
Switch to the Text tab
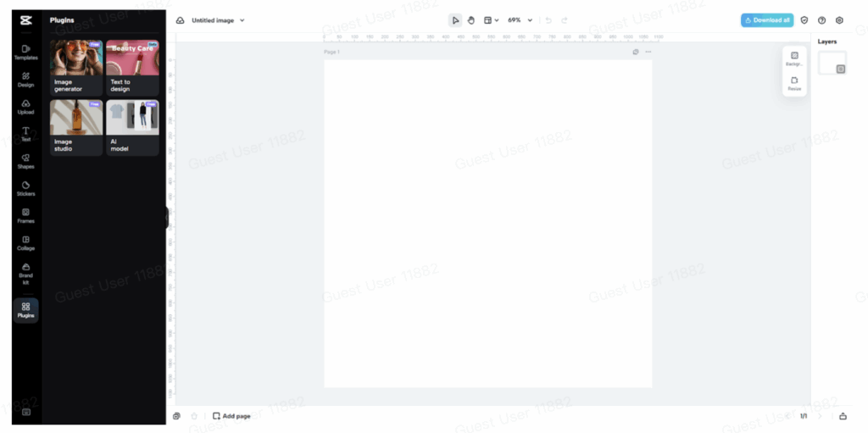25,134
